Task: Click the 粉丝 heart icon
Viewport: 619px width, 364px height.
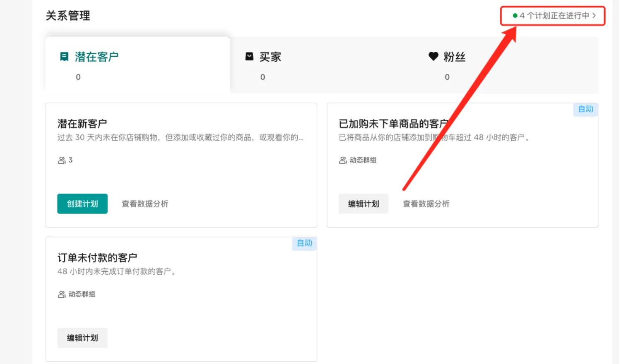Action: [x=434, y=56]
